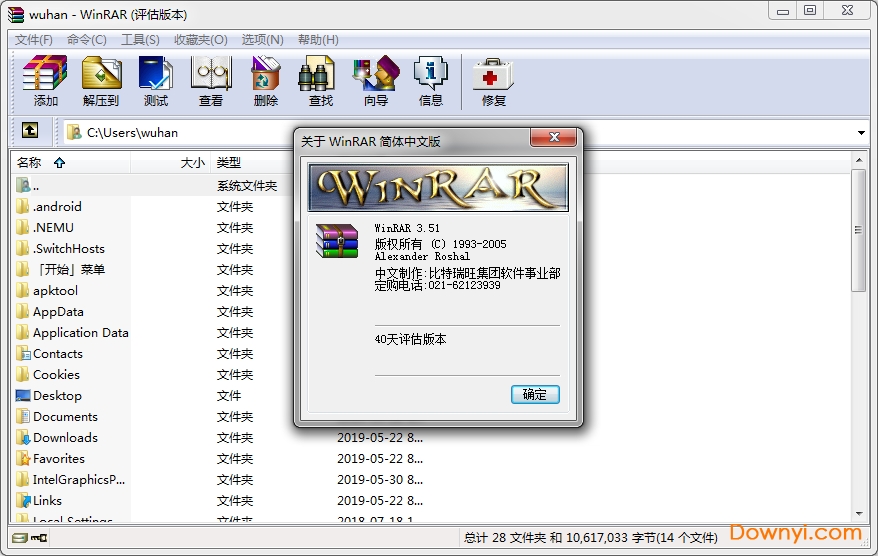Sort by the 大小 column header
The height and width of the screenshot is (556, 878).
[171, 162]
